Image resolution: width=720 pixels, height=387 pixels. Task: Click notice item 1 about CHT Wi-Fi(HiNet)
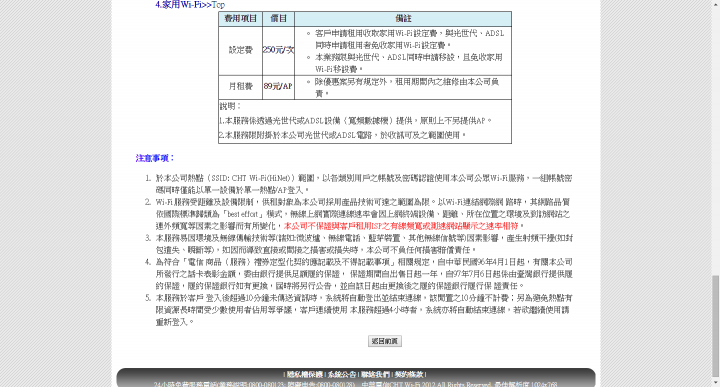click(364, 184)
